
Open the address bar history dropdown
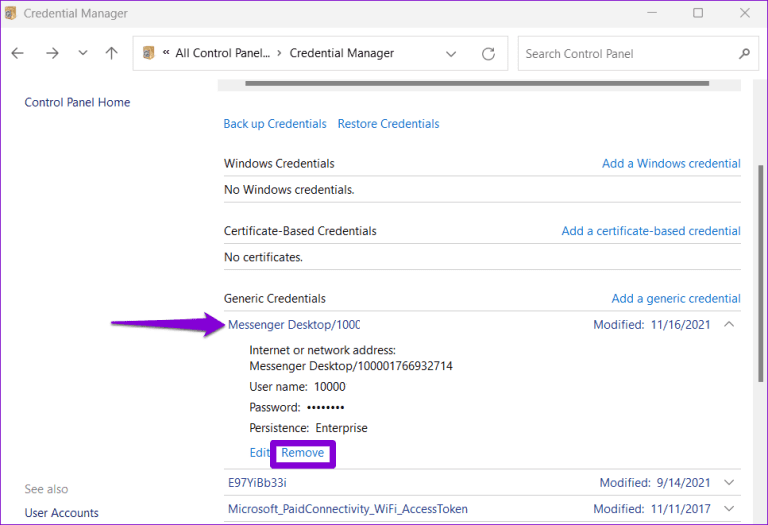[451, 54]
